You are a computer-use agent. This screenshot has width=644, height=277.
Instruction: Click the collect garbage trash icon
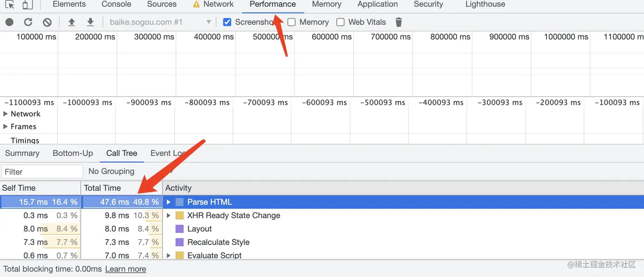pos(399,22)
